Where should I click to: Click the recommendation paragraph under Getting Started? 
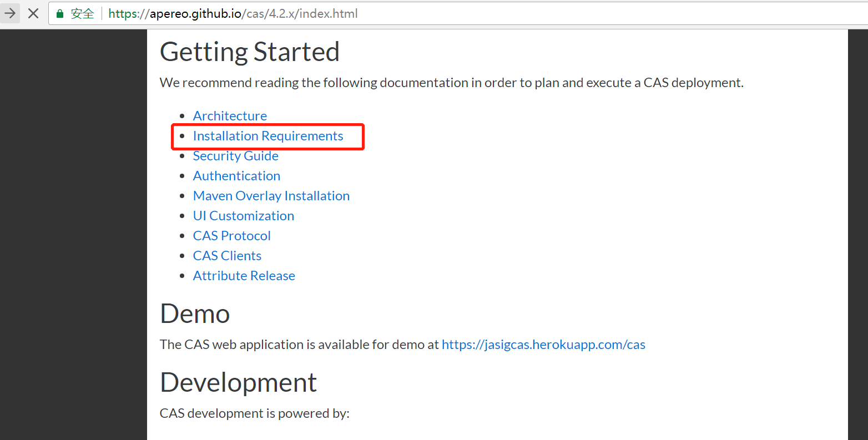point(452,83)
